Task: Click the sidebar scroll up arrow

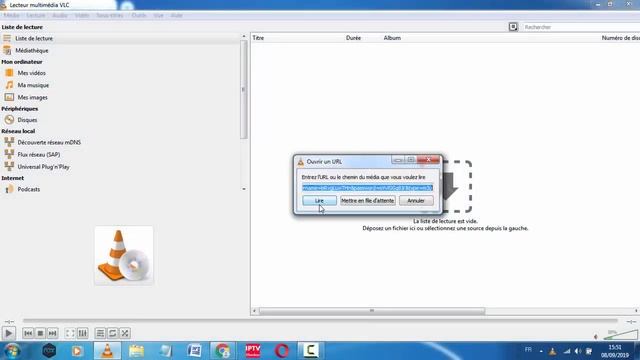Action: click(244, 37)
